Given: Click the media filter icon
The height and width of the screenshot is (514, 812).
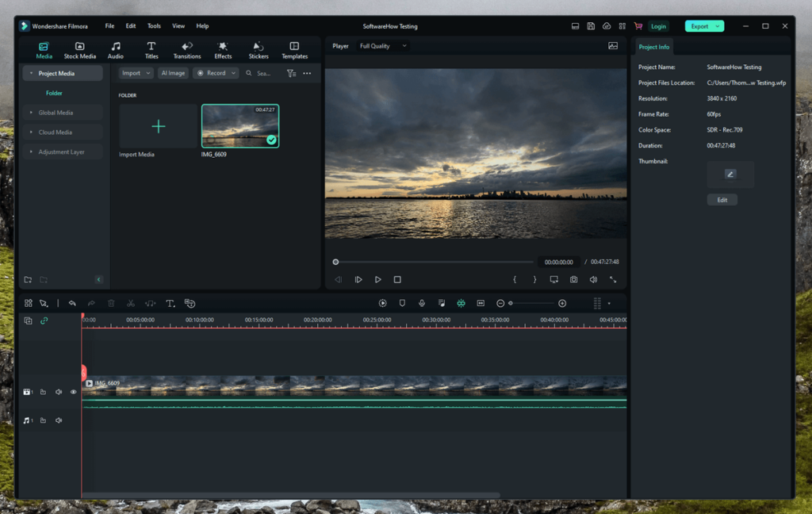Looking at the screenshot, I should 292,73.
